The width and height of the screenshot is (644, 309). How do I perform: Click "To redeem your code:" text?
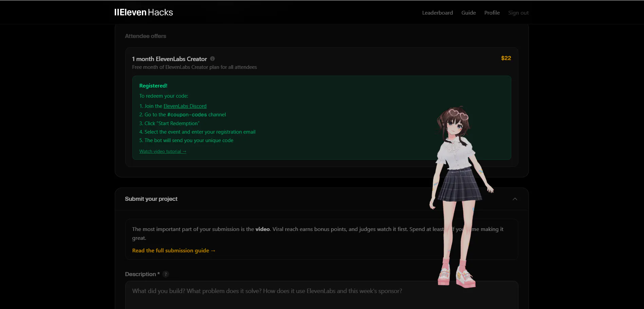tap(164, 96)
